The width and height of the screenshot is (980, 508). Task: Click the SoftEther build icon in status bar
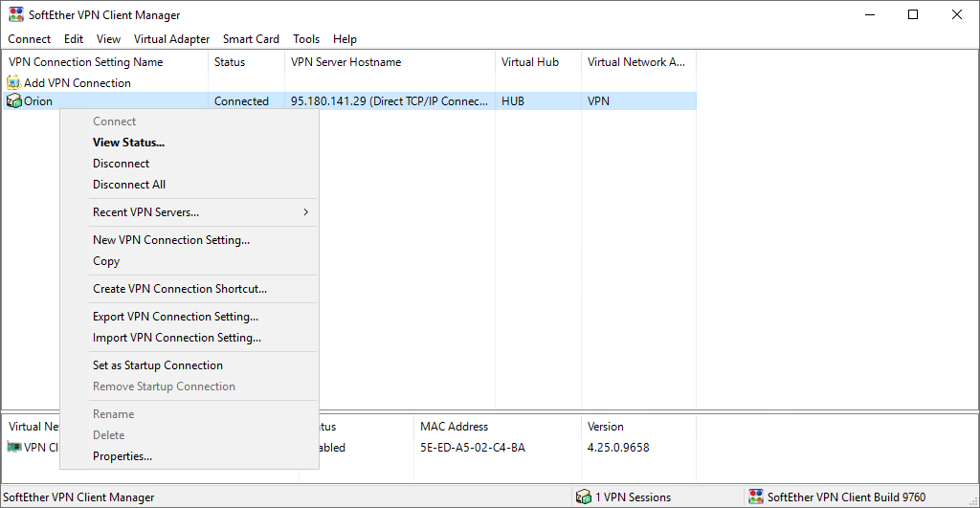pos(756,497)
